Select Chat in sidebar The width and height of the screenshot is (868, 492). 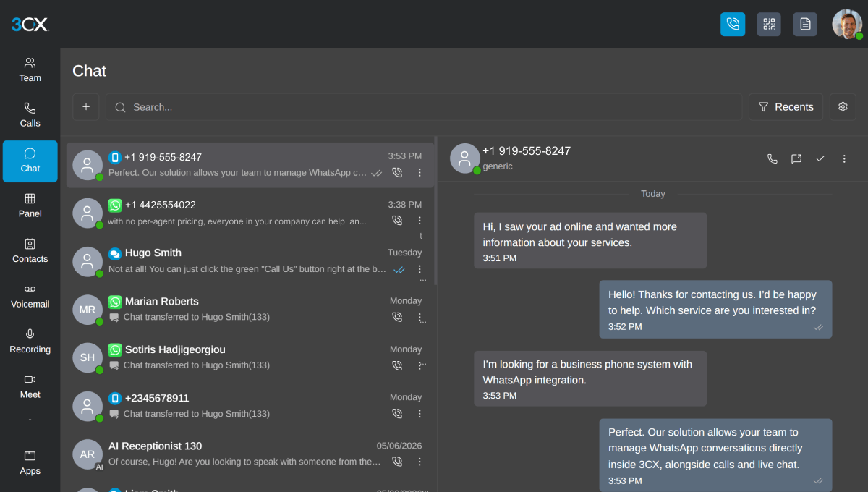click(30, 161)
